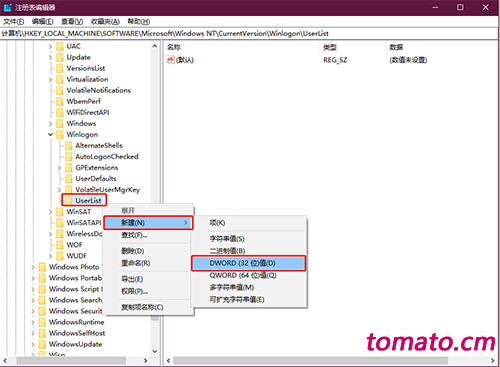Open the 文件(F) menu

[x=14, y=22]
